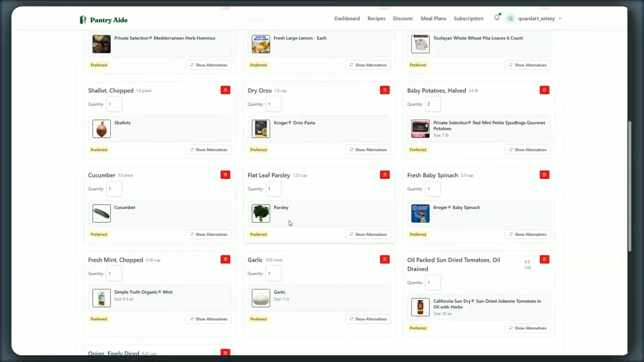This screenshot has height=362, width=644.
Task: Delete the Shallot, Chopped item
Action: tap(225, 90)
